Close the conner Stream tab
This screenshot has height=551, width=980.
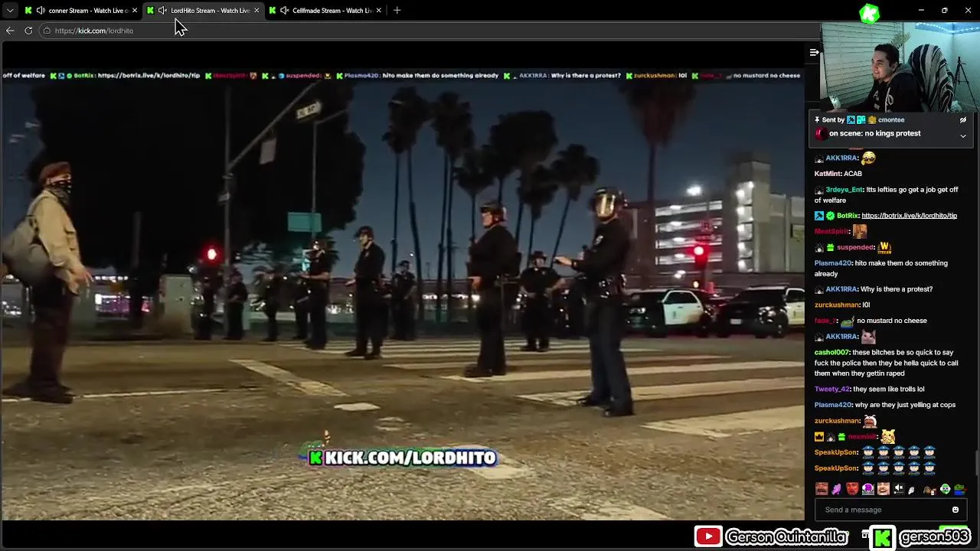click(135, 11)
